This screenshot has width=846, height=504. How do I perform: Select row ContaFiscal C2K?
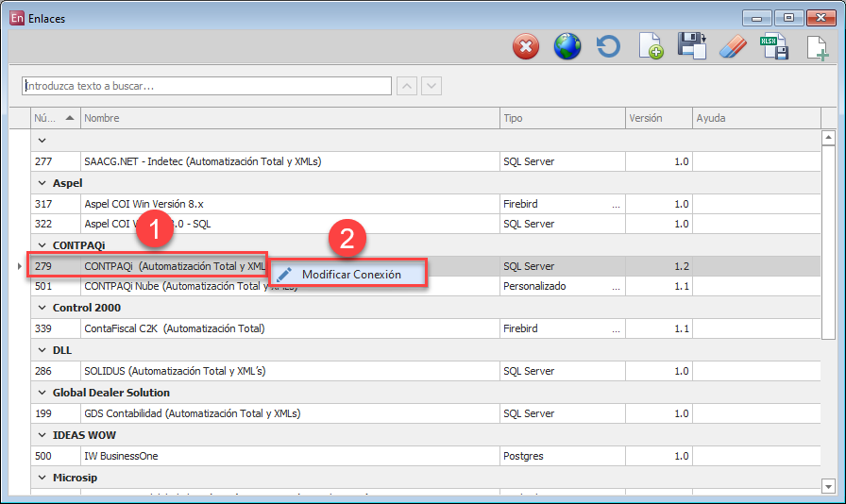coord(426,328)
